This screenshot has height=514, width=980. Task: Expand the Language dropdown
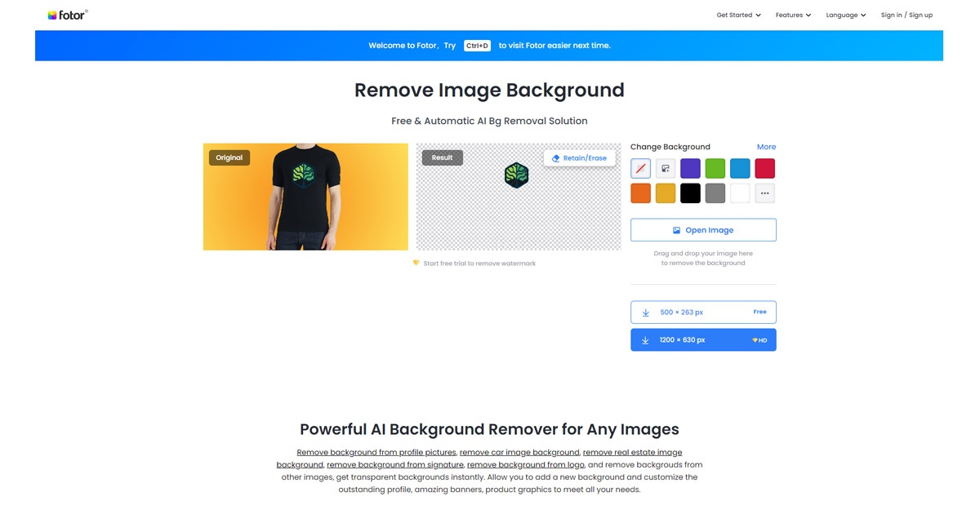tap(846, 15)
